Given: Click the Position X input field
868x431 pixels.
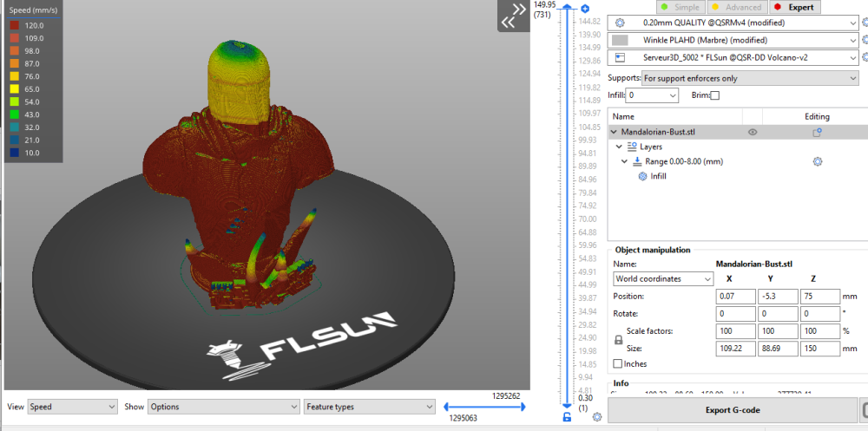Looking at the screenshot, I should pos(736,296).
